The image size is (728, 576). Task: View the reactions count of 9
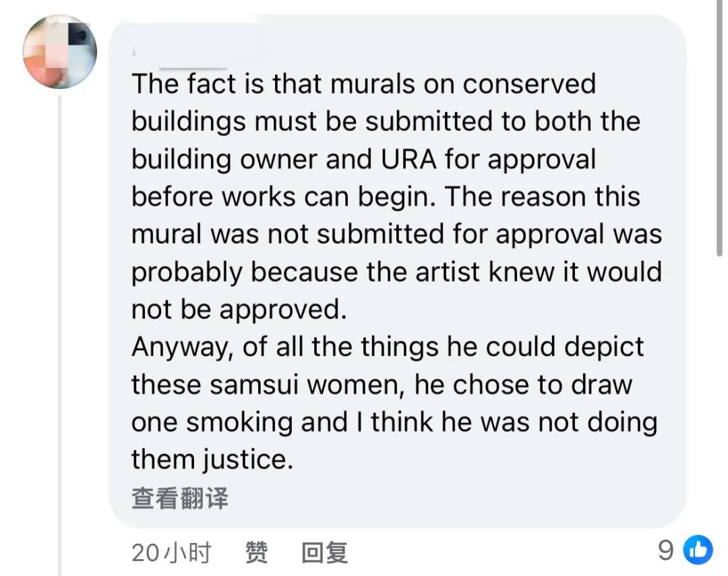666,550
